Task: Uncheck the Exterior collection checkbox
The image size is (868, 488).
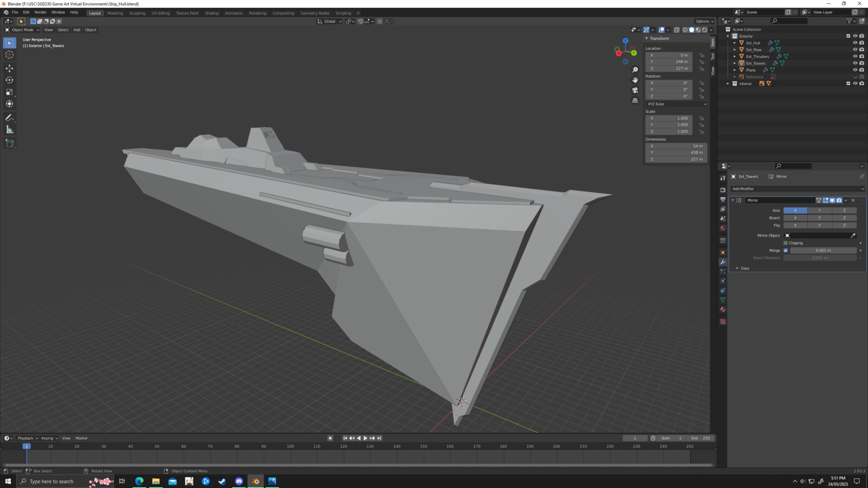Action: [x=848, y=36]
